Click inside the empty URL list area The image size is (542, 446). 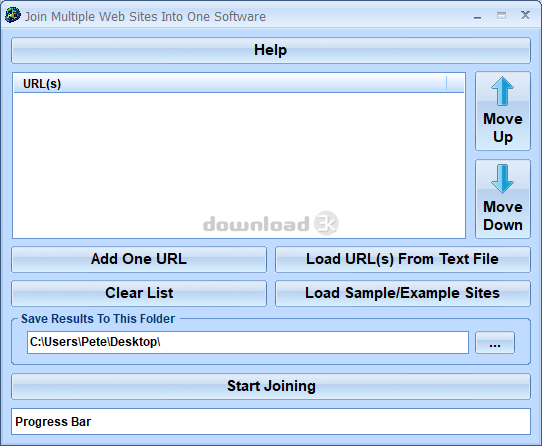239,165
